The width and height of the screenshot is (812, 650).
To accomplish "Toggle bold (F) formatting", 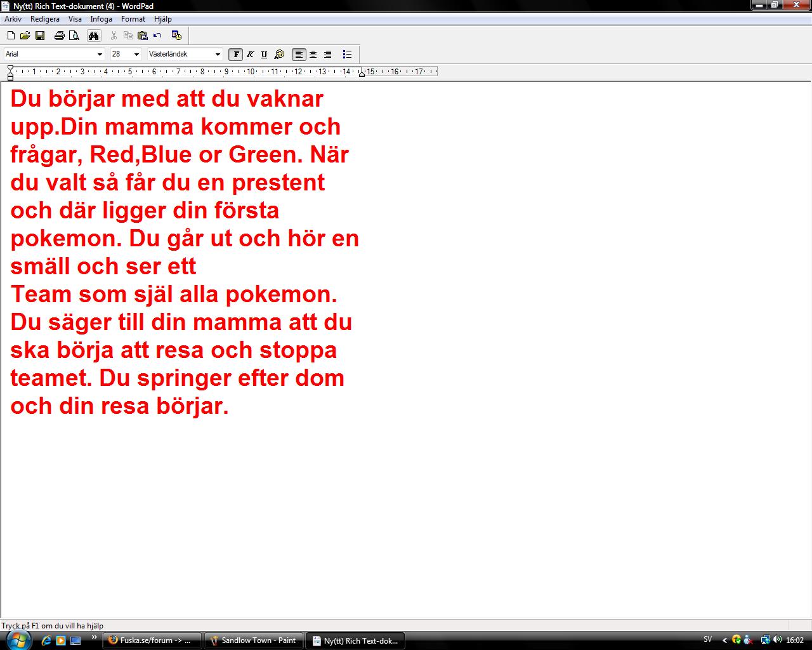I will point(236,55).
